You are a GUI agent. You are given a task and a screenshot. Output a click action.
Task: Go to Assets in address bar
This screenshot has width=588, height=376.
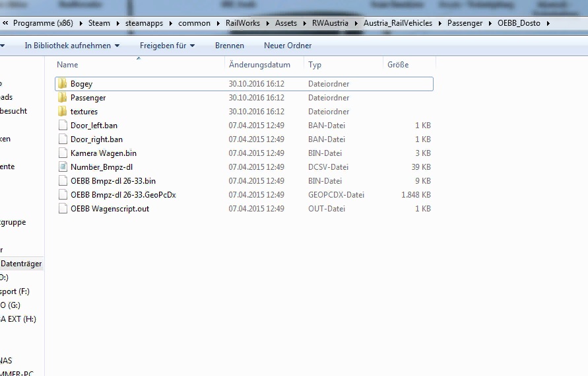tap(286, 23)
